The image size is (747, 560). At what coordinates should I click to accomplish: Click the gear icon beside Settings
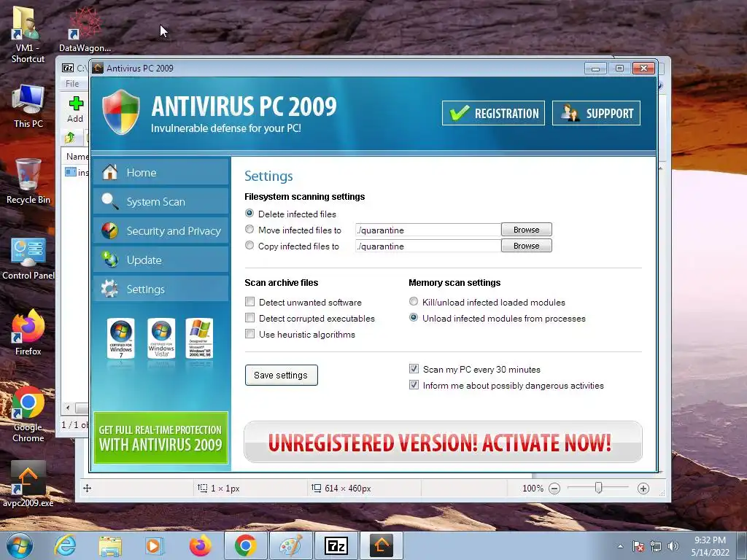tap(109, 289)
